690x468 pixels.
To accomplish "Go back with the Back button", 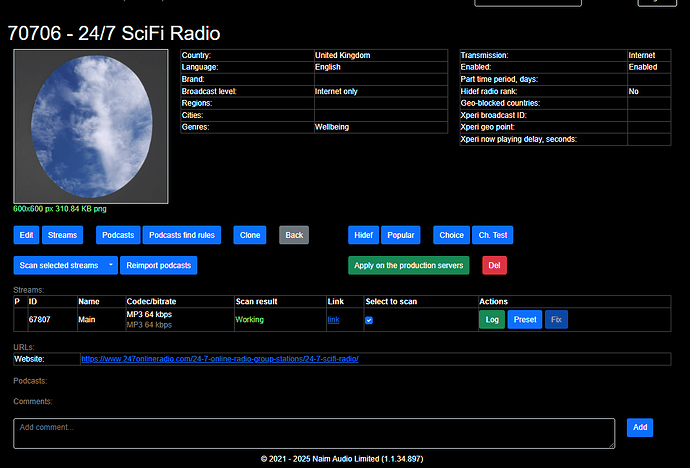I will pyautogui.click(x=294, y=235).
